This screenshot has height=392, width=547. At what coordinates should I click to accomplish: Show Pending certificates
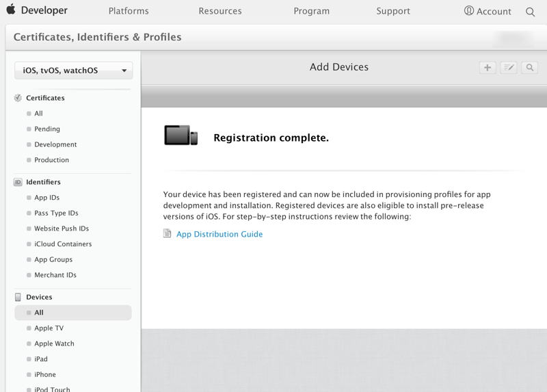click(x=47, y=129)
